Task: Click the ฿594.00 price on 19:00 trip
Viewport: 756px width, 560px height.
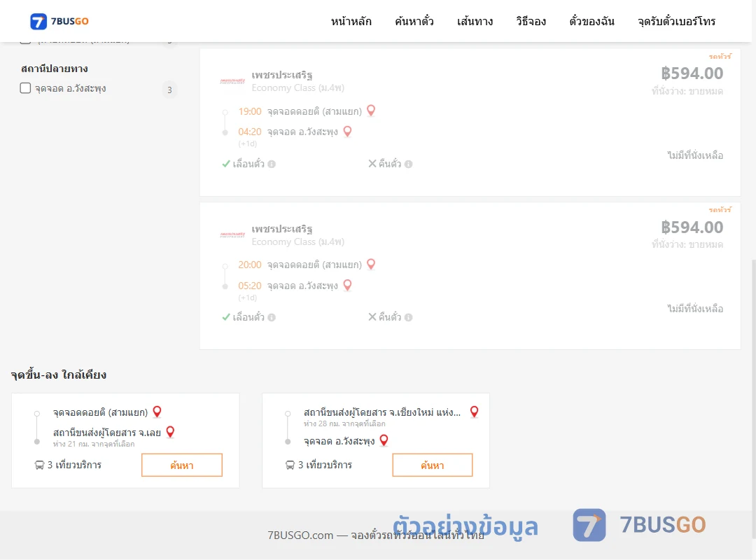Action: click(692, 73)
